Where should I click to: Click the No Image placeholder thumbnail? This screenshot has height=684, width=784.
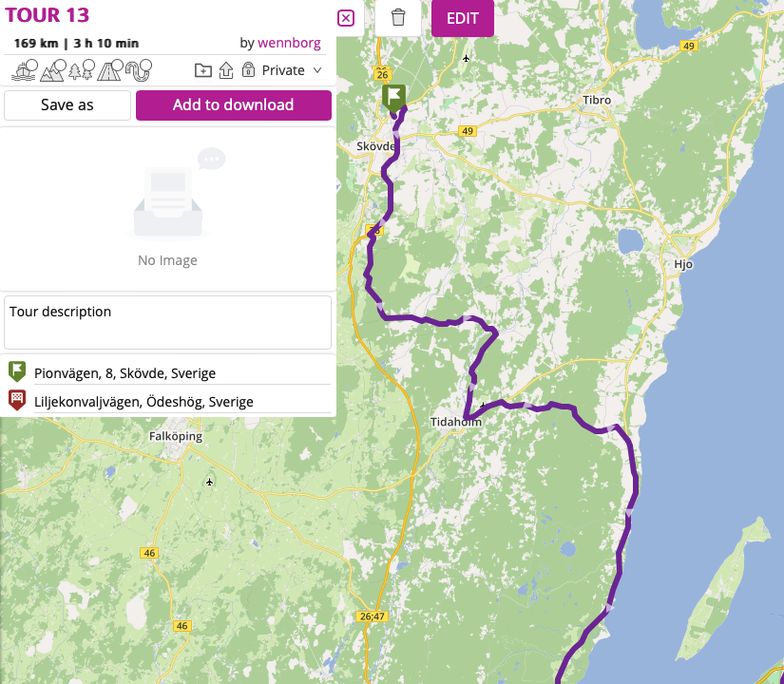pos(167,204)
